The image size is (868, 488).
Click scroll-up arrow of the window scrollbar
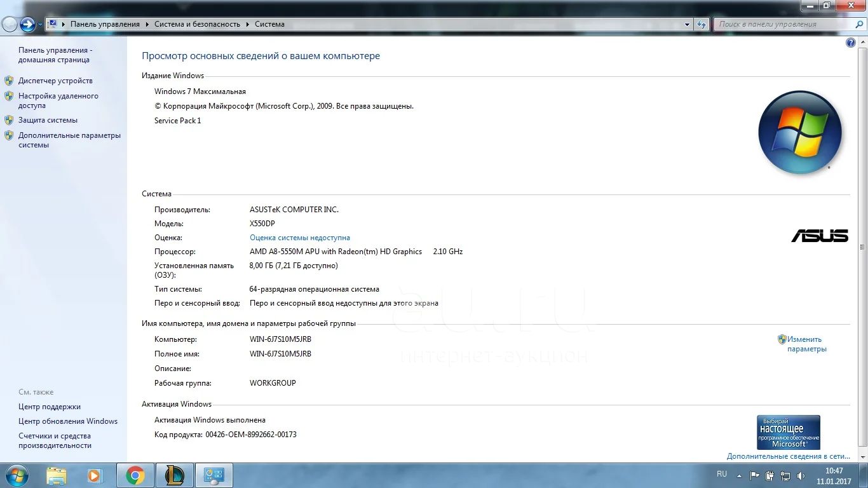(862, 43)
